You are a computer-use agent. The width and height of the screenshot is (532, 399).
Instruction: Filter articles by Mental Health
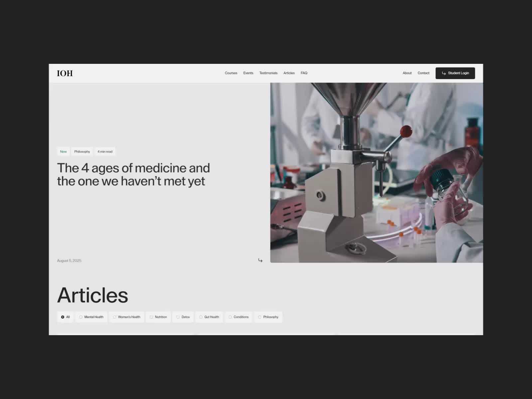point(91,317)
